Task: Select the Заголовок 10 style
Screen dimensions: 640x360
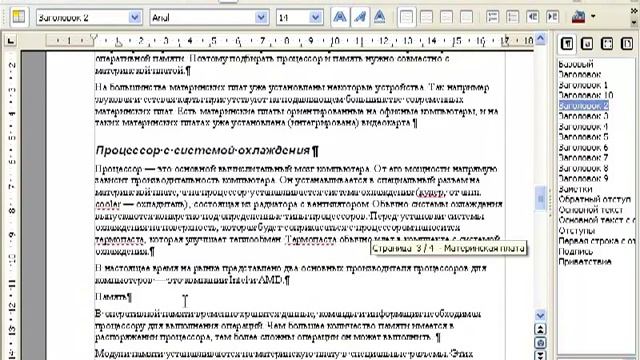Action: [586, 95]
